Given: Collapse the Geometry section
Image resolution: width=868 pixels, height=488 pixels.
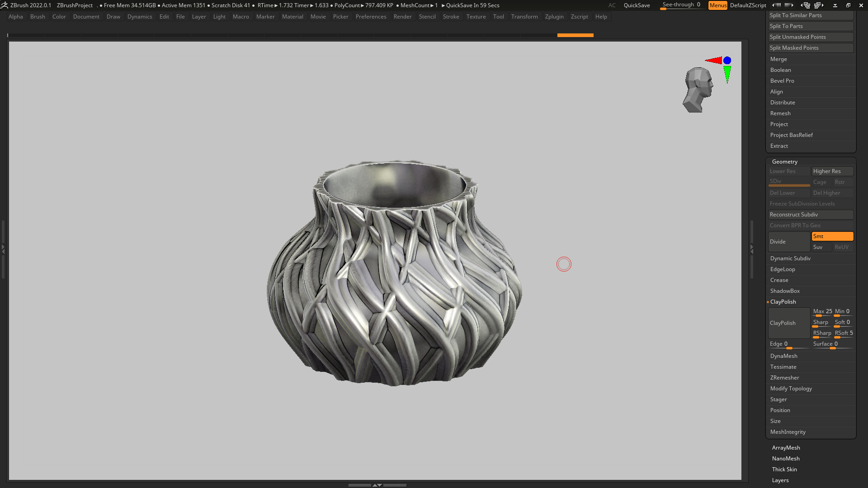Looking at the screenshot, I should coord(784,162).
